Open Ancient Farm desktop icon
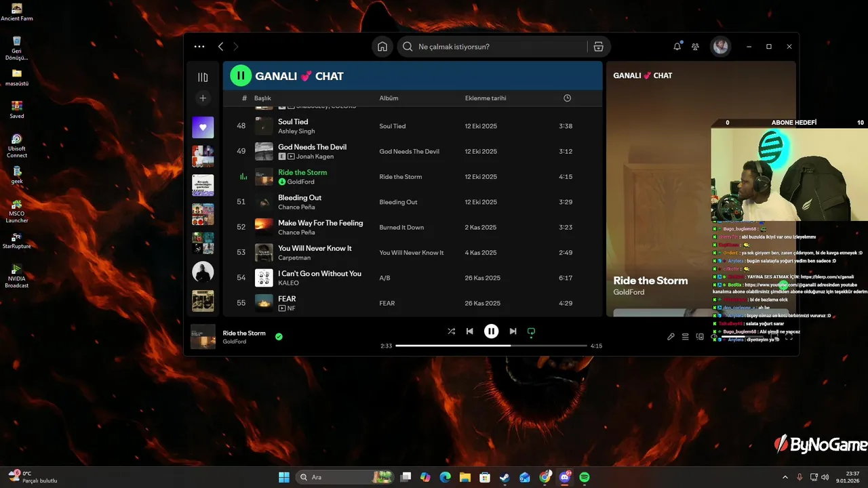Screen dimensions: 868x488 (x=17, y=12)
